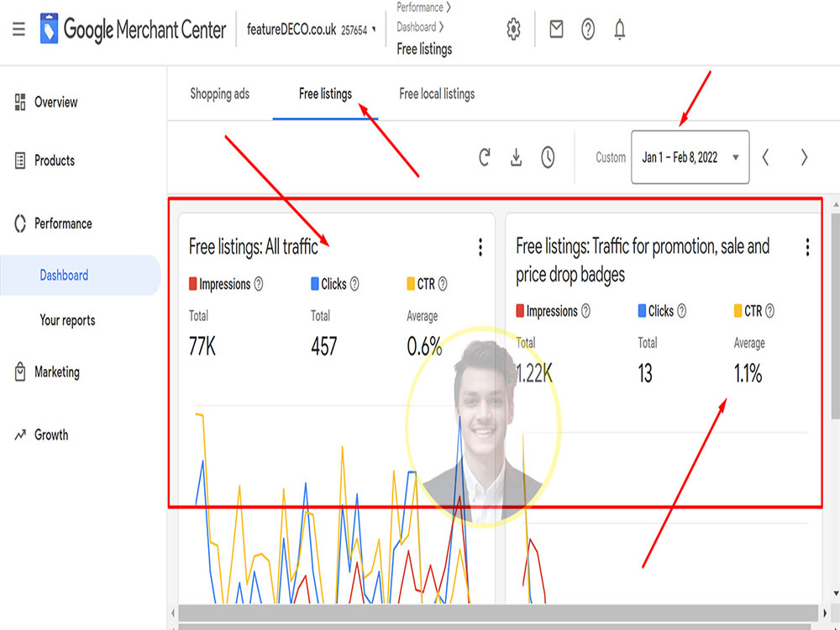Screen dimensions: 840x630
Task: Open Overview in the sidebar
Action: coord(55,102)
